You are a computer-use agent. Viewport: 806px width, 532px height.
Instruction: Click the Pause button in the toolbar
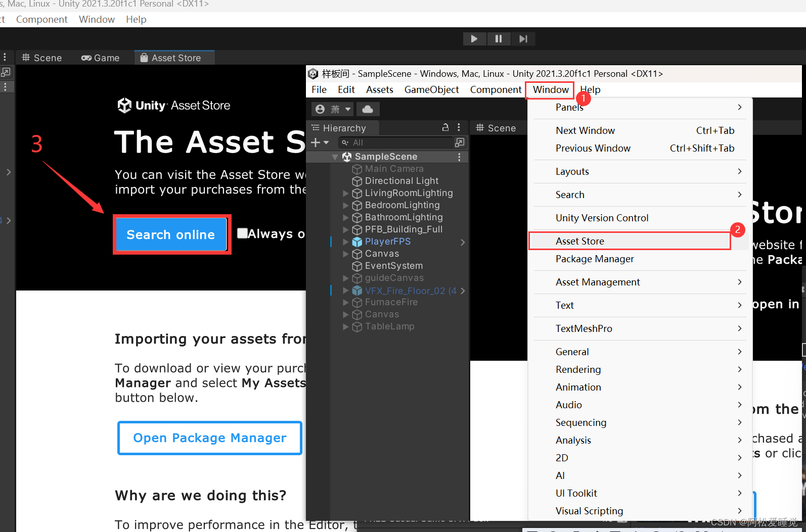[499, 39]
